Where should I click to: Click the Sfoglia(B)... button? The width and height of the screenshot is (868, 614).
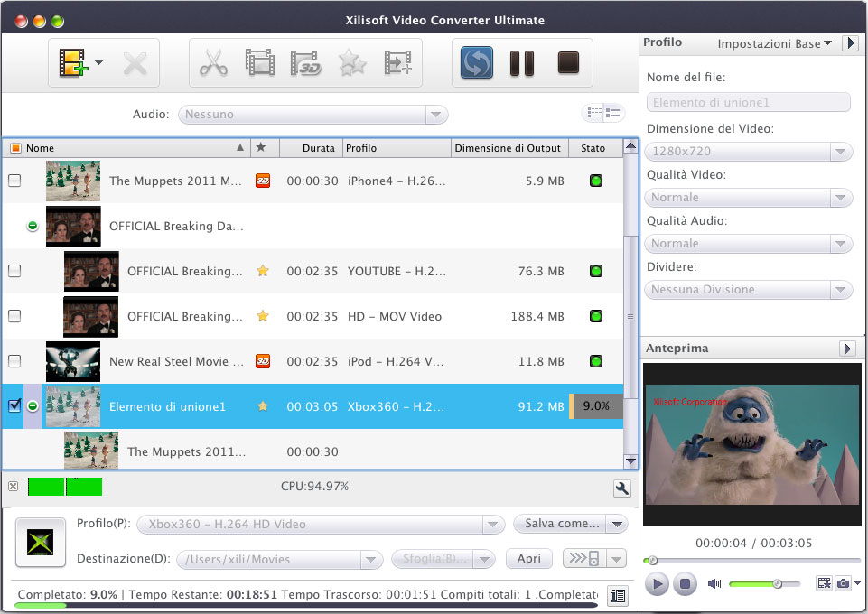(x=433, y=559)
